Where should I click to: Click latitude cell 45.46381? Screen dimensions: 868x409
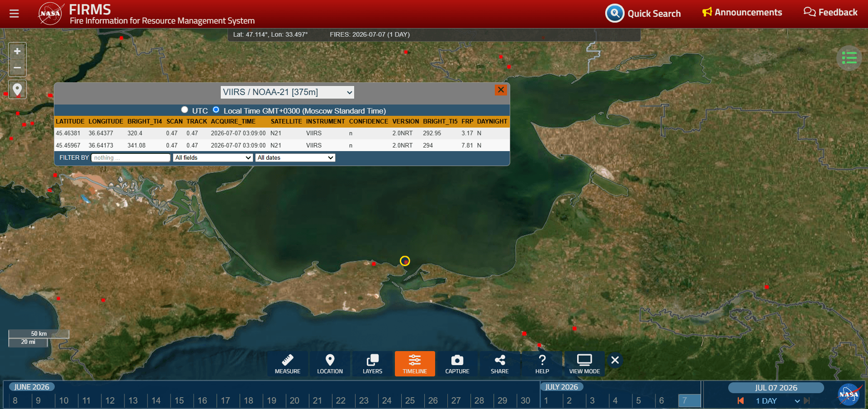[68, 133]
